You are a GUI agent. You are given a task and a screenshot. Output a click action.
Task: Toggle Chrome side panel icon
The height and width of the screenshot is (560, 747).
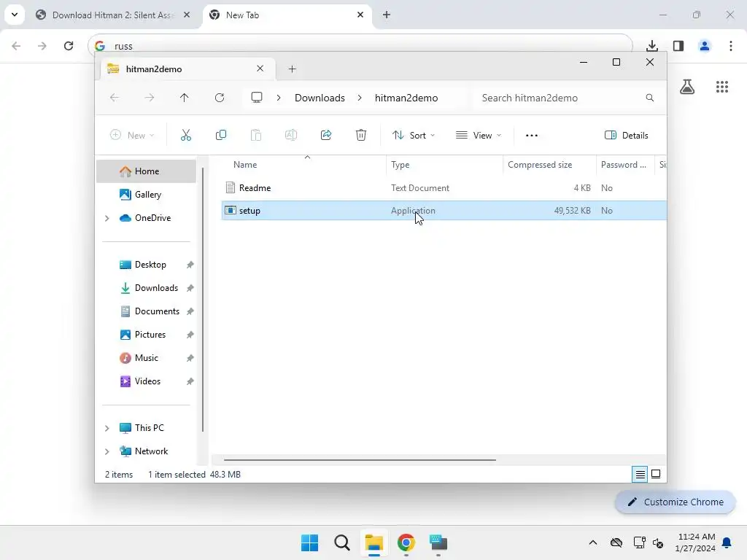coord(678,46)
